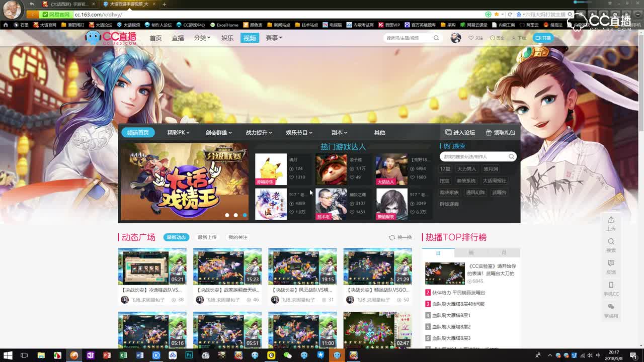Switch the feed to 最新动态

[x=176, y=237]
